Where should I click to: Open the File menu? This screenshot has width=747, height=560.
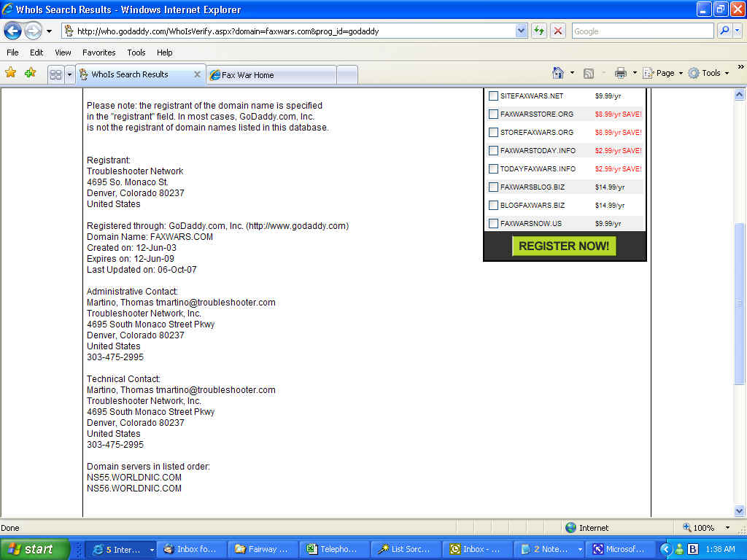[13, 52]
